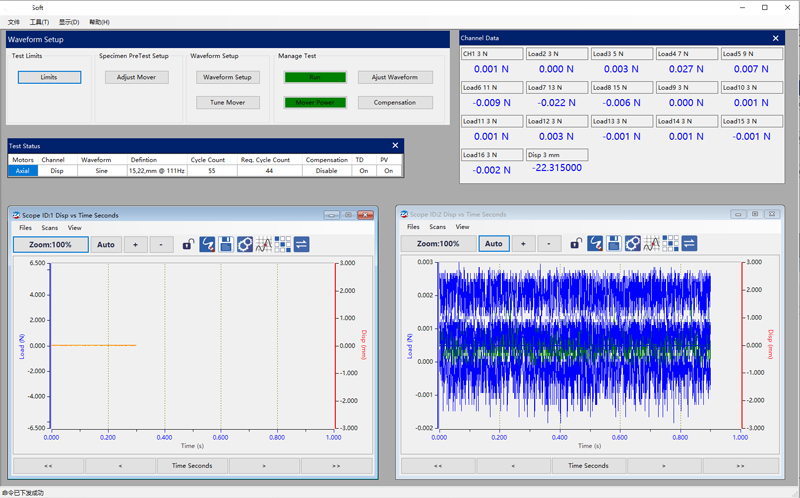The height and width of the screenshot is (498, 800).
Task: Open the View menu in Scope ID:1
Action: pos(75,228)
